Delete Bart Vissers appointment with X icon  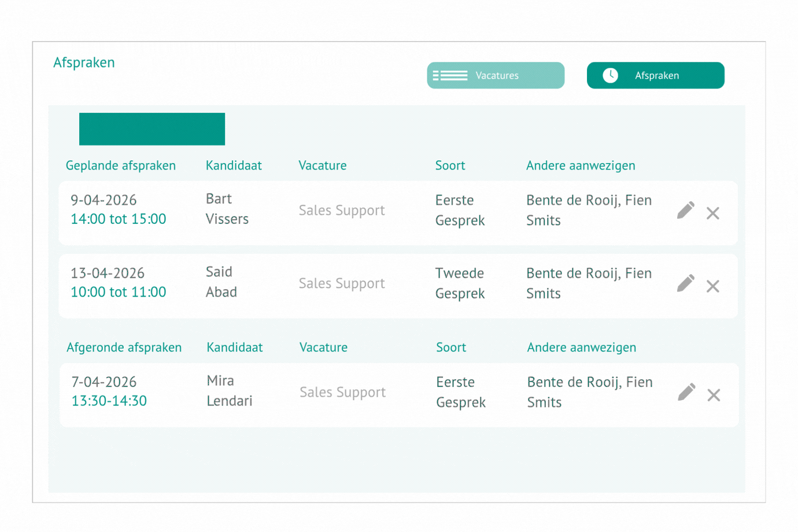(712, 213)
